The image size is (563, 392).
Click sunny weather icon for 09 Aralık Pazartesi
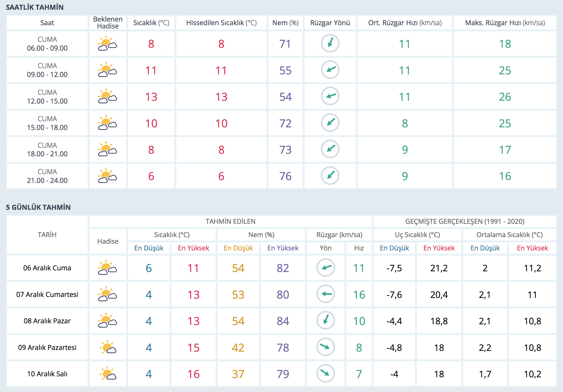pos(107,347)
